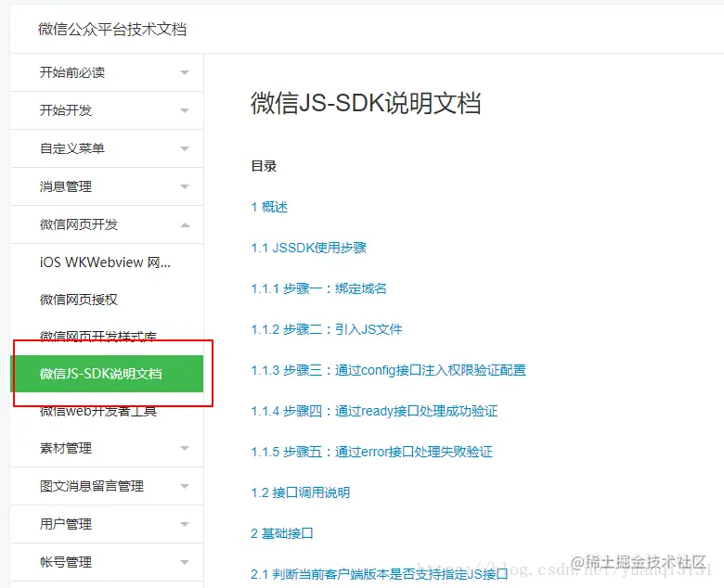
Task: Jump to 2 基础接口 section
Action: [281, 533]
